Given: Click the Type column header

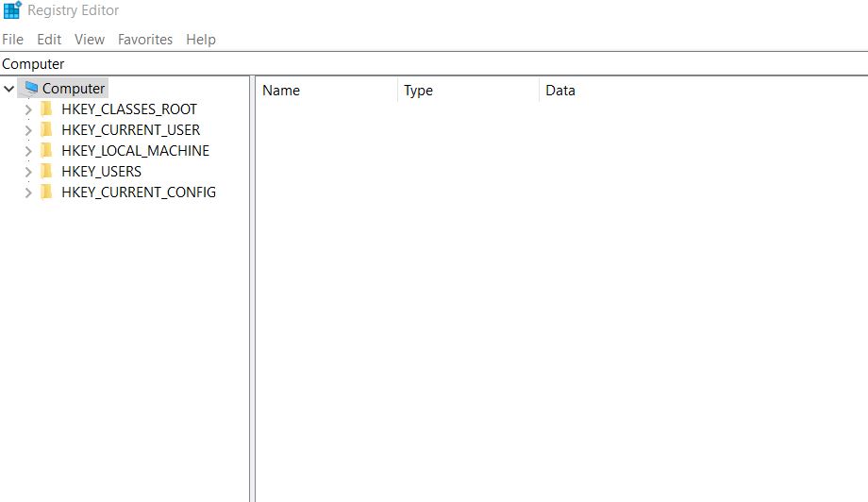Looking at the screenshot, I should pos(468,91).
